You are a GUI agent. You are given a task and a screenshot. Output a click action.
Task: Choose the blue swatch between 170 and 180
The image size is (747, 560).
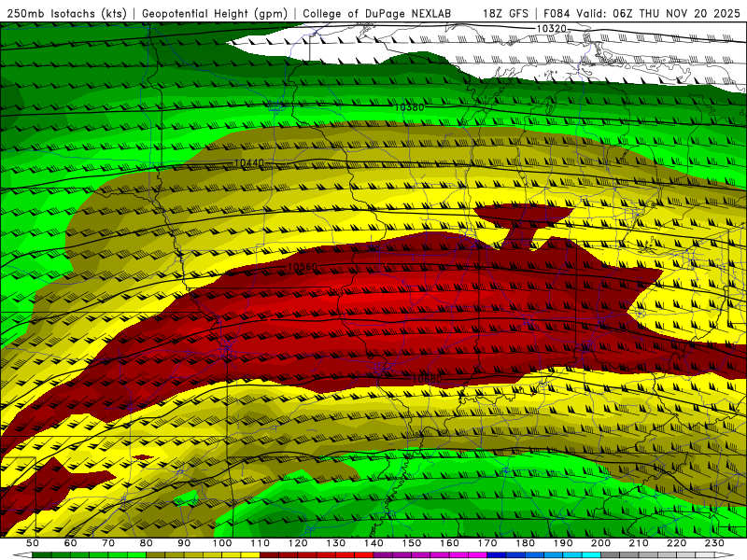507,554
